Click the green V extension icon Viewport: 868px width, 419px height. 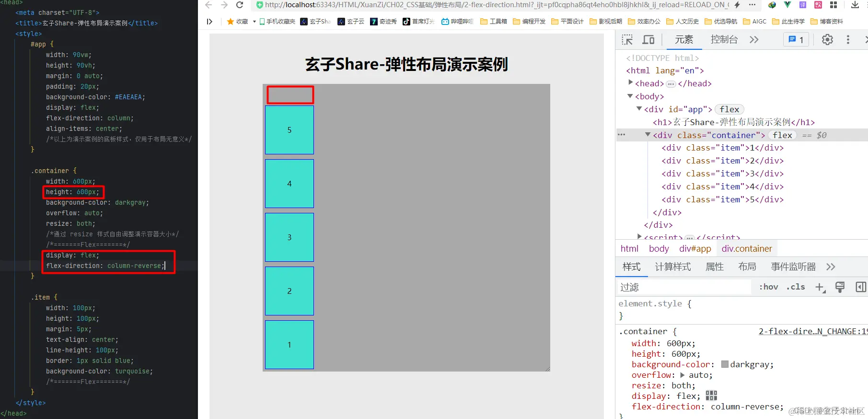[787, 5]
